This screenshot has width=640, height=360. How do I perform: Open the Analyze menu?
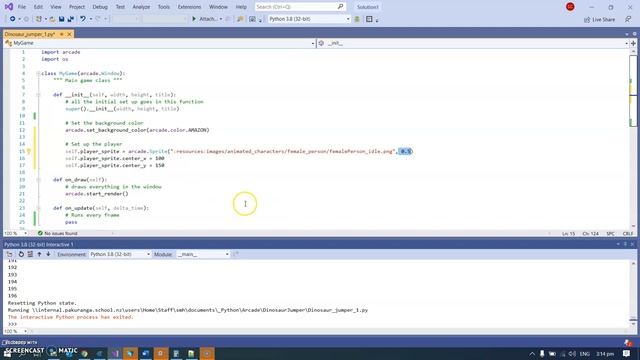[141, 7]
